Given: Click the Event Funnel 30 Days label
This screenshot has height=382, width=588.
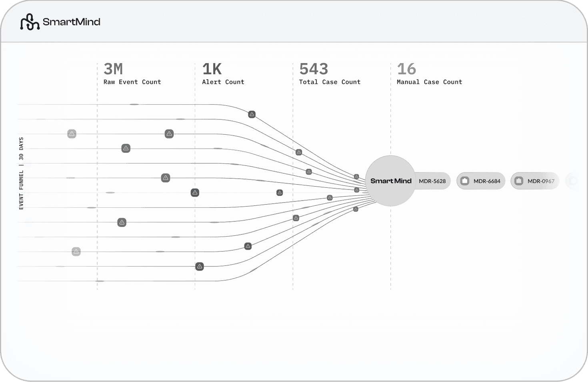Looking at the screenshot, I should pos(21,173).
